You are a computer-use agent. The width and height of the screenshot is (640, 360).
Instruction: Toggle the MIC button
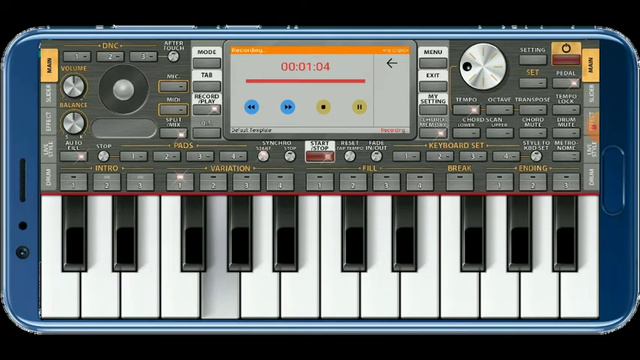coord(173,86)
